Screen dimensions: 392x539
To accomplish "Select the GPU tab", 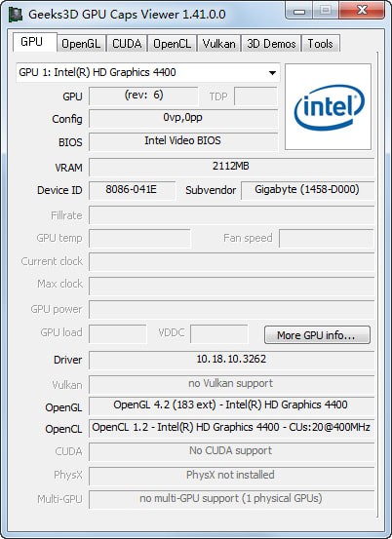I will (35, 42).
